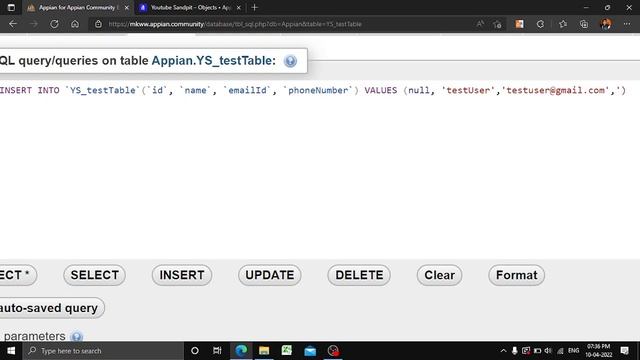Open taskbar clock and date
Screen dimensions: 640x360
tap(599, 351)
